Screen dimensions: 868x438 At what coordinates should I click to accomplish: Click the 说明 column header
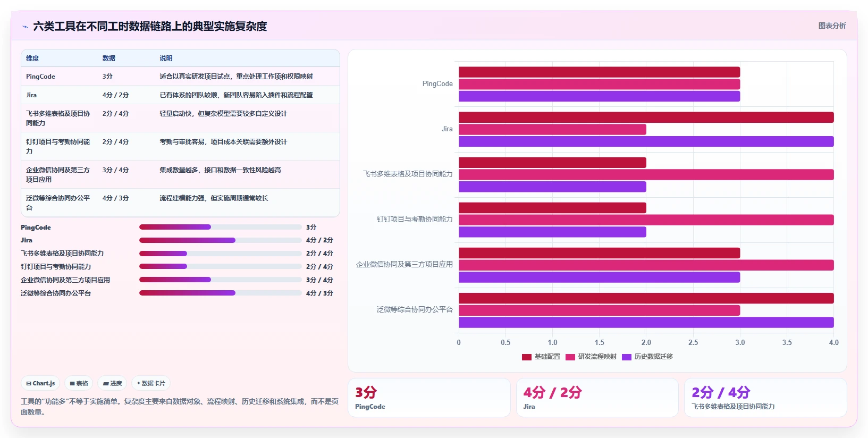tap(166, 58)
